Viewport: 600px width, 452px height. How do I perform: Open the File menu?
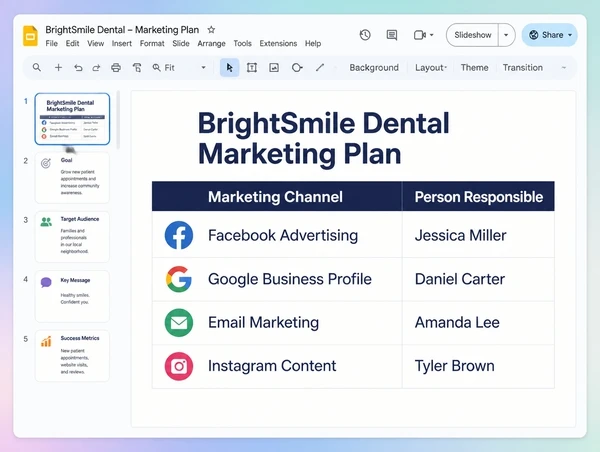pos(52,43)
